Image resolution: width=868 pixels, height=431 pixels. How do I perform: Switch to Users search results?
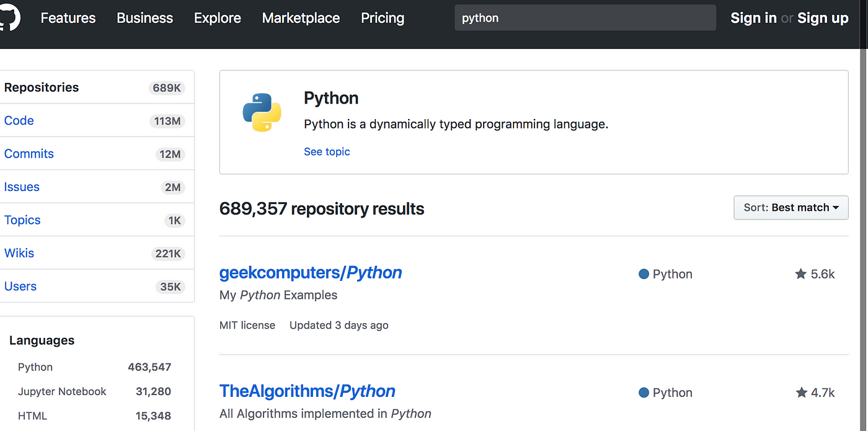[x=96, y=287]
